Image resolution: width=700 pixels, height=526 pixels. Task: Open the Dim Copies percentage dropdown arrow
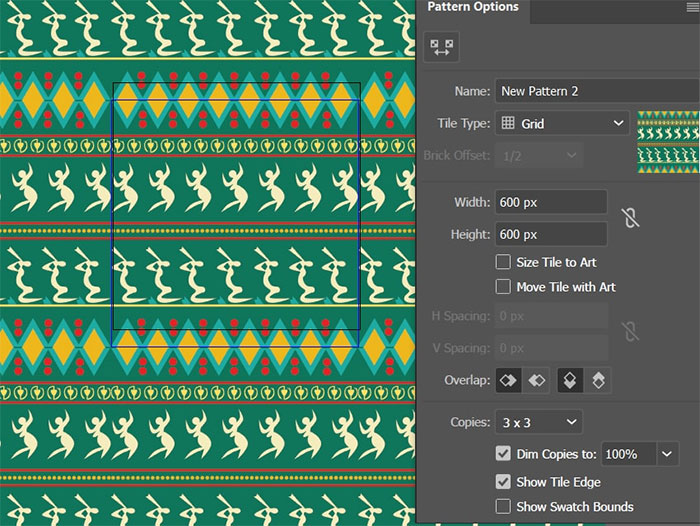point(668,454)
